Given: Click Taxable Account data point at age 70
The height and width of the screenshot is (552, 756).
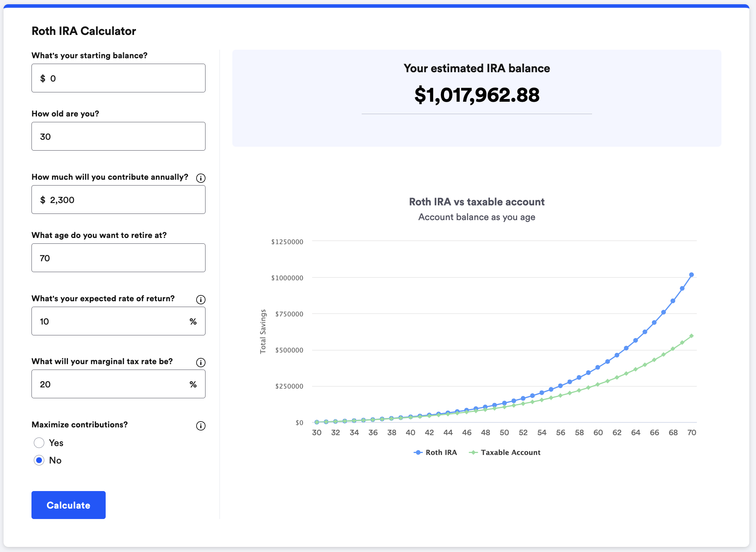Looking at the screenshot, I should point(691,336).
